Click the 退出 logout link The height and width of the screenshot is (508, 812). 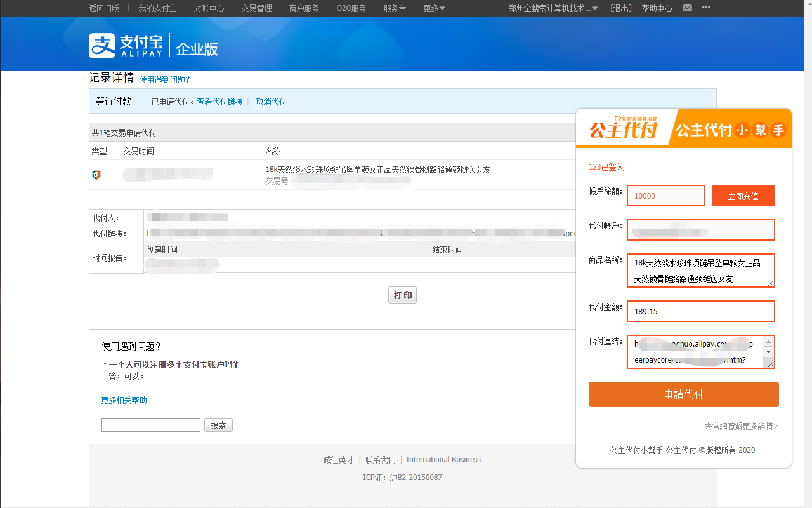pos(621,8)
